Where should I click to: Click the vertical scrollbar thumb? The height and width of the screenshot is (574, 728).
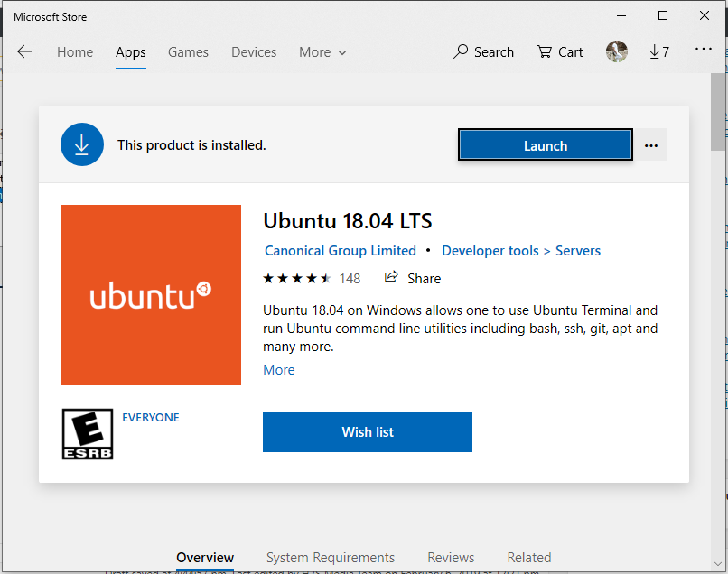coord(718,112)
